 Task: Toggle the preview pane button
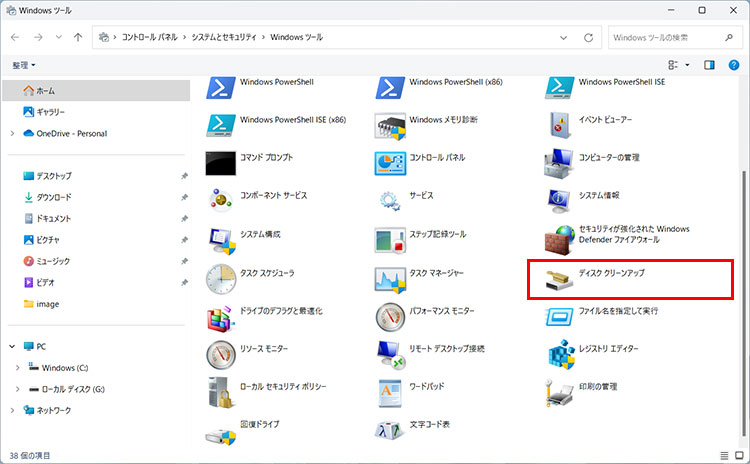tap(709, 65)
